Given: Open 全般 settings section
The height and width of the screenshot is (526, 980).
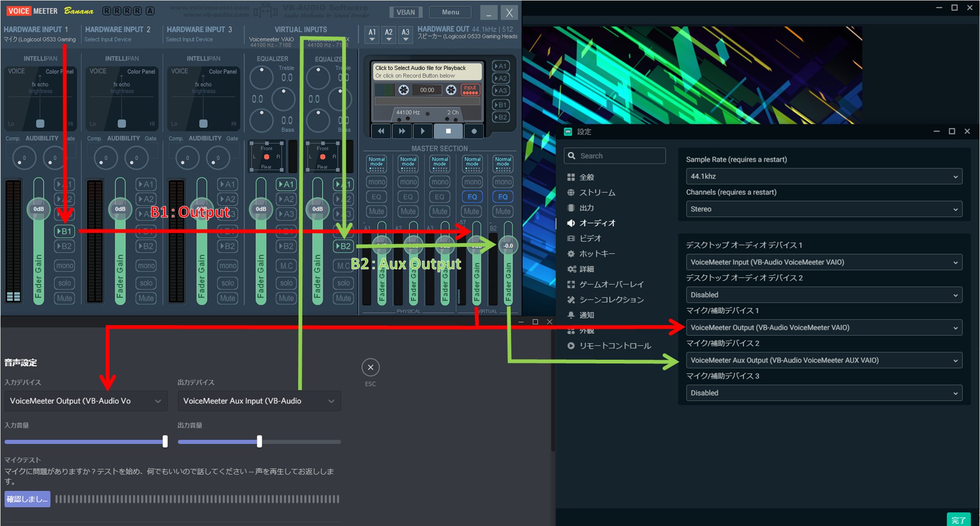Looking at the screenshot, I should click(x=587, y=177).
